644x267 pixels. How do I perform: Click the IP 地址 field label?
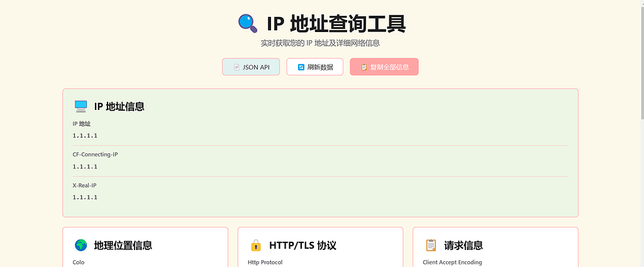click(82, 124)
